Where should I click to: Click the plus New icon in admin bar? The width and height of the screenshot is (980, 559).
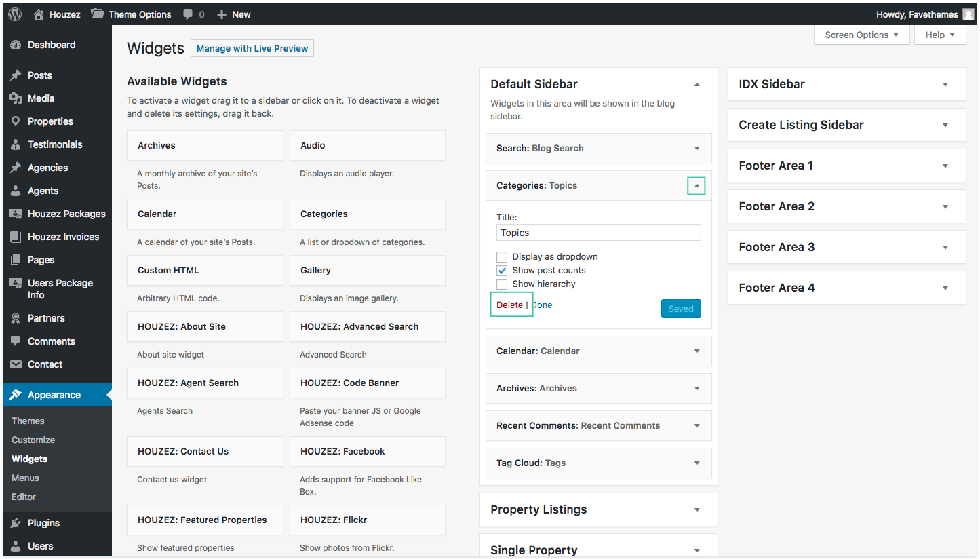coord(221,14)
